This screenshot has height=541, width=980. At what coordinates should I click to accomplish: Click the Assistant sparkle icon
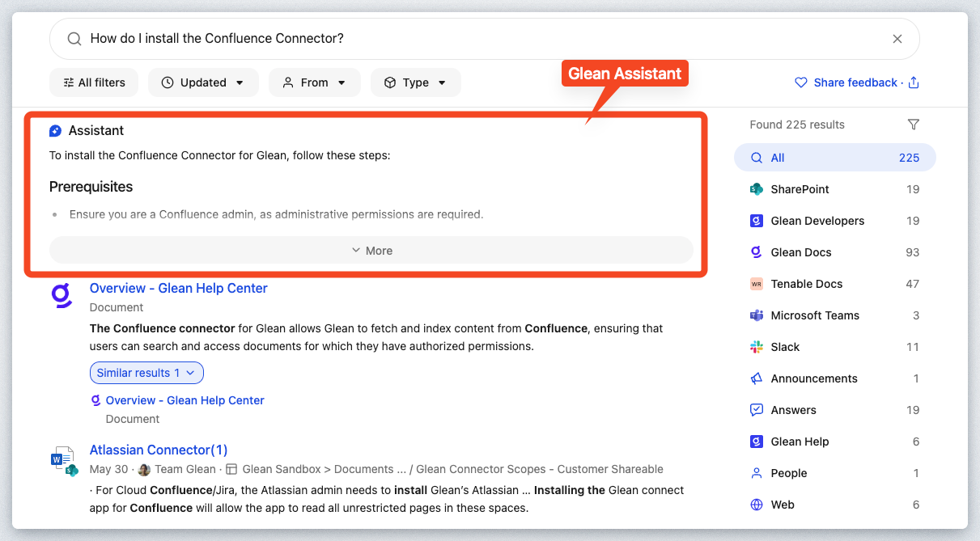(x=55, y=131)
